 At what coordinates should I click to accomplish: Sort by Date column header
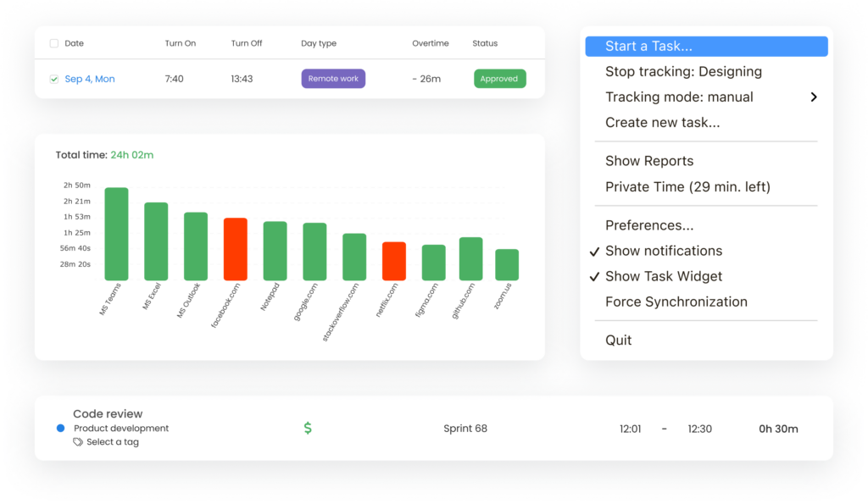pyautogui.click(x=75, y=43)
